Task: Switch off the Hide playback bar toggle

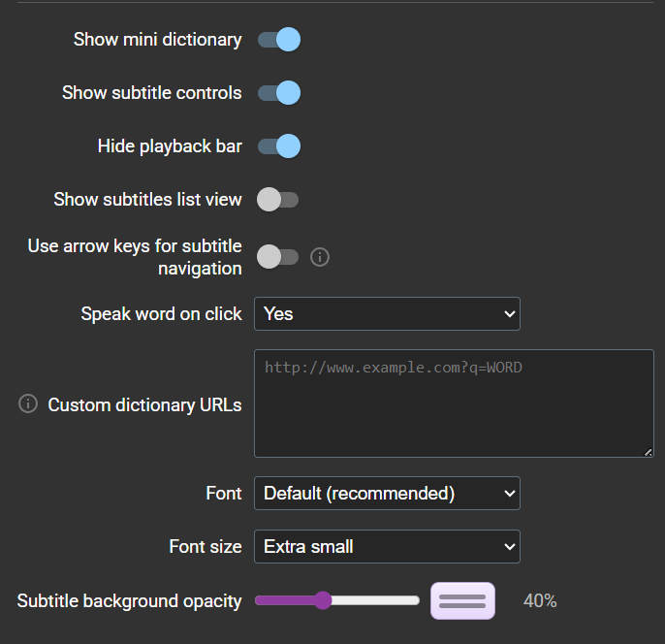Action: click(279, 146)
